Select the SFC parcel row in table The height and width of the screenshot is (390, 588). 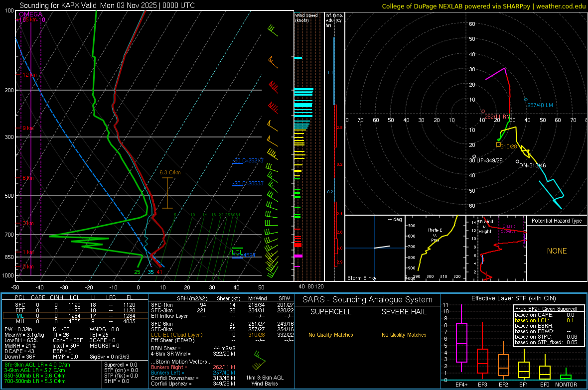tap(74, 305)
